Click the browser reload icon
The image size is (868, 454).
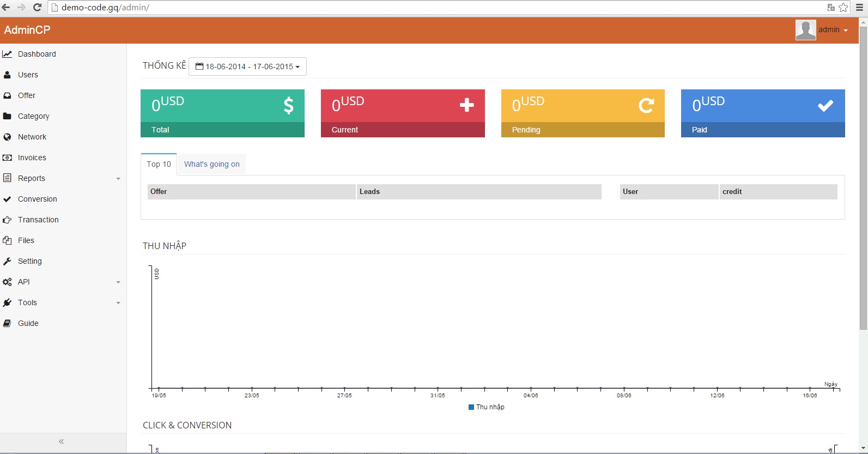(38, 8)
